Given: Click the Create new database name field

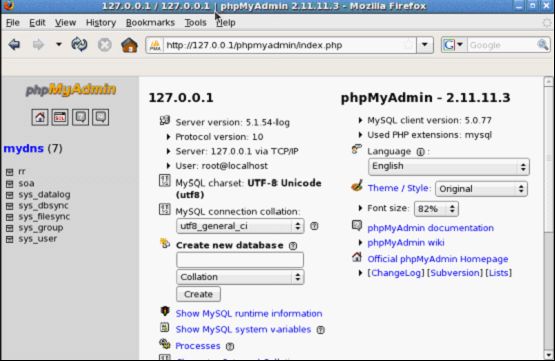Looking at the screenshot, I should pyautogui.click(x=240, y=260).
